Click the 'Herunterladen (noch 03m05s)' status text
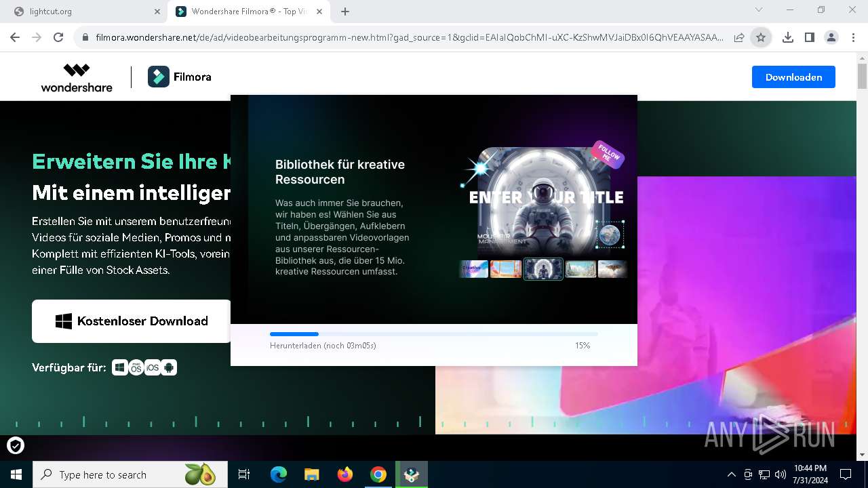 323,346
